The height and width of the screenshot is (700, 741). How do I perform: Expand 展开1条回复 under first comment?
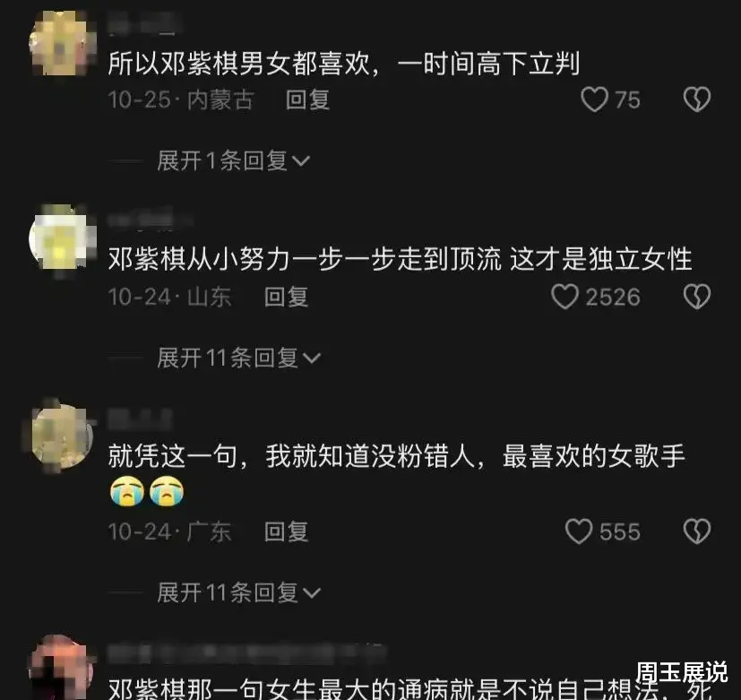click(234, 160)
